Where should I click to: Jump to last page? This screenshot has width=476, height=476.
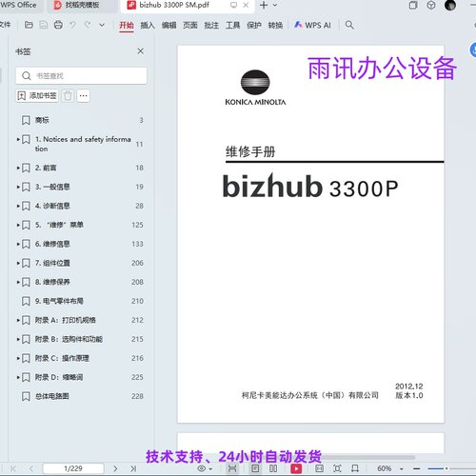pyautogui.click(x=133, y=468)
